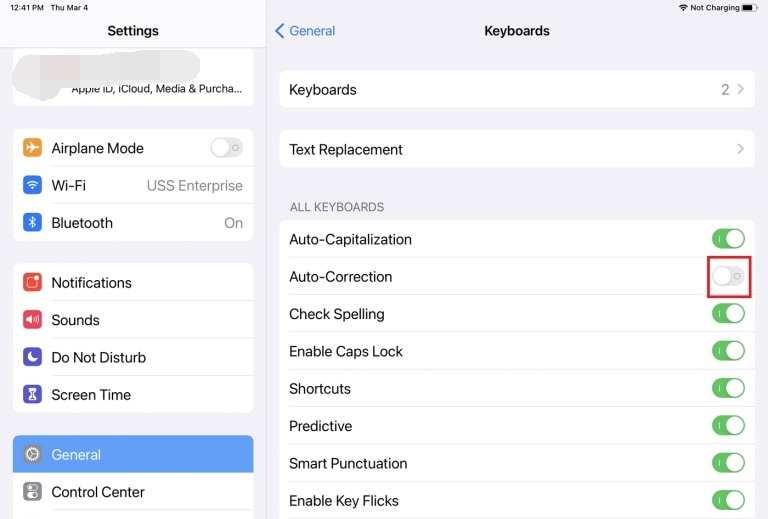This screenshot has width=768, height=519.
Task: Turn on Airplane Mode switch
Action: pos(226,148)
